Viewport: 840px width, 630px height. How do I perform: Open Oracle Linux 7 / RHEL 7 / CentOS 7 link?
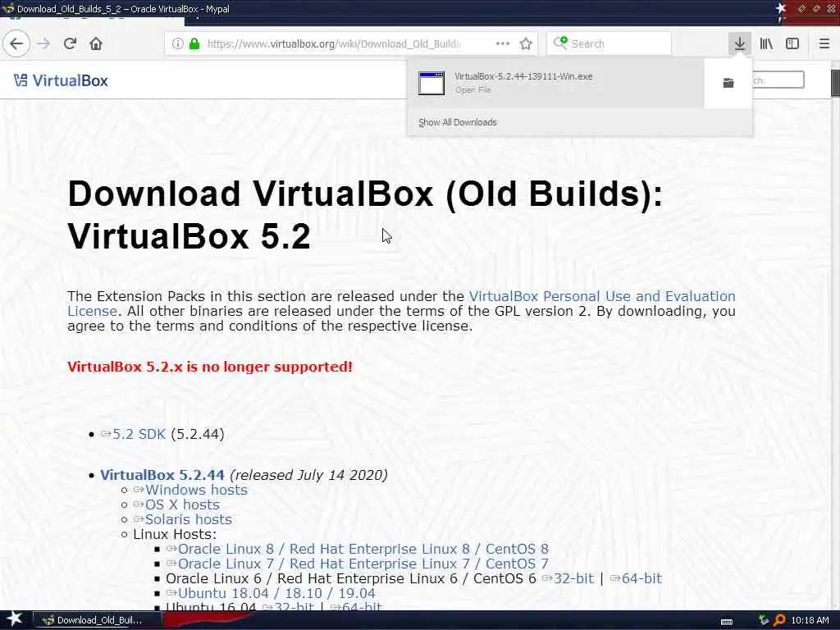pos(363,564)
